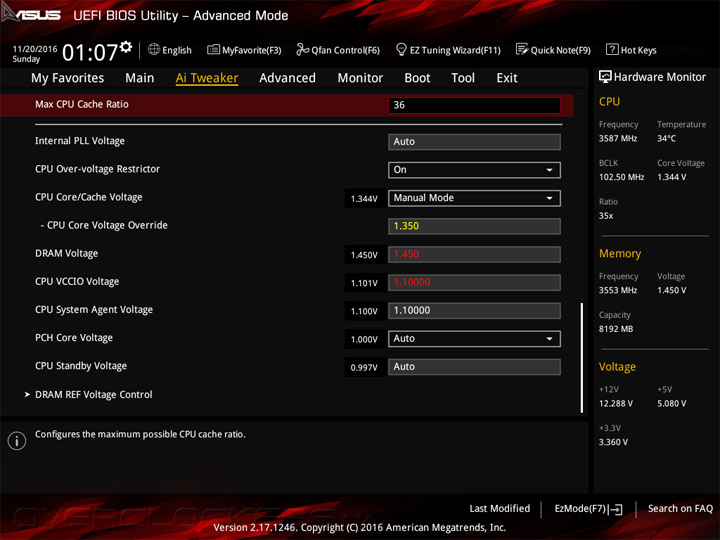Open CPU Over-voltage Restrictor dropdown
Screen dimensions: 720x540
[474, 170]
